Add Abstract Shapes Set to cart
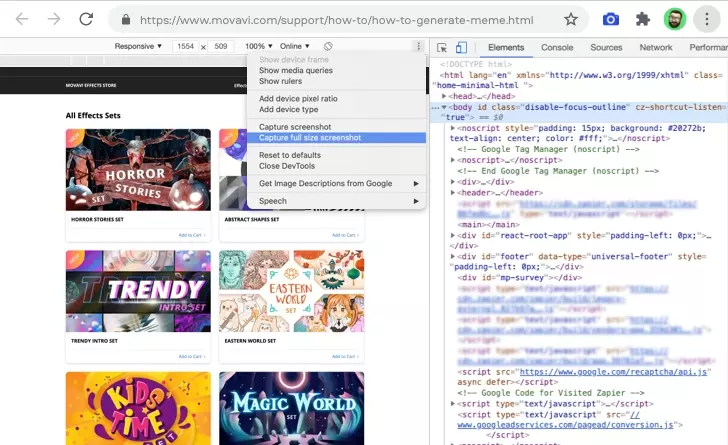The height and width of the screenshot is (445, 728). point(345,235)
